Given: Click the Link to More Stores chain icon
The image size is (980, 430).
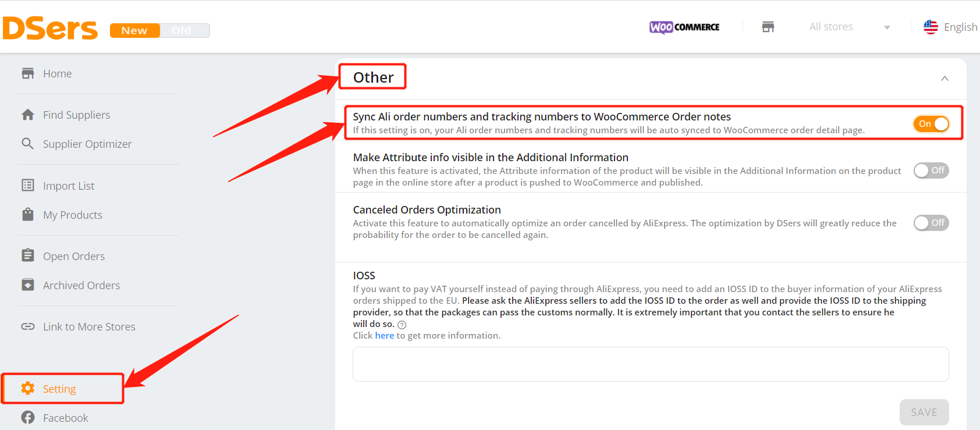Looking at the screenshot, I should click(x=28, y=326).
